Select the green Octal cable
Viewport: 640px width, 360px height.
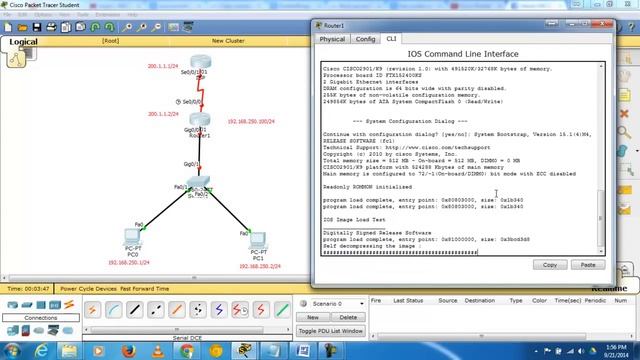point(282,310)
